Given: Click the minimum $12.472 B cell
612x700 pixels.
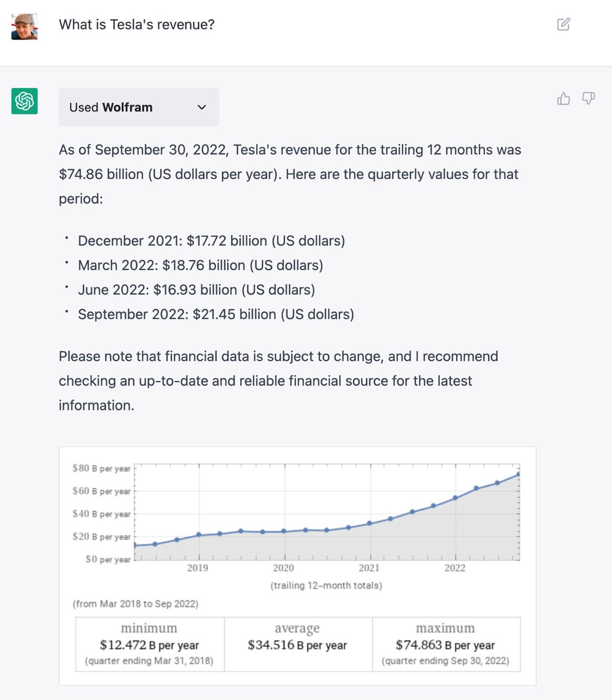Looking at the screenshot, I should [x=149, y=644].
